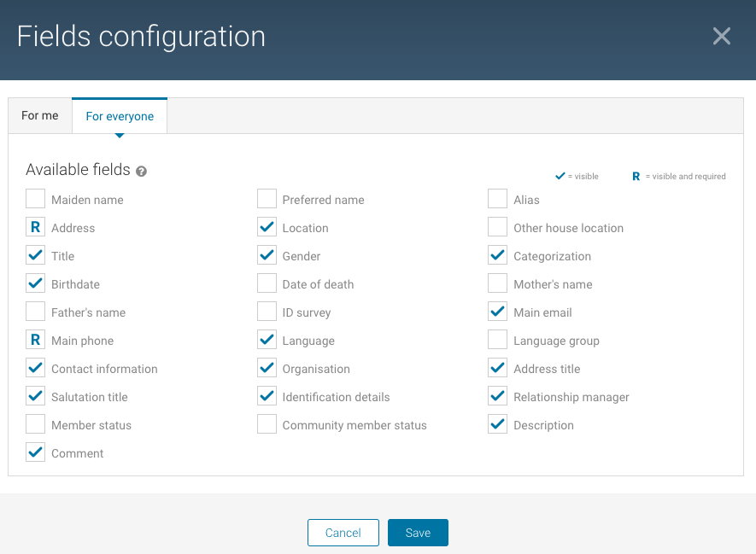Uncheck the Relationship manager field
Viewport: 756px width, 554px height.
click(x=497, y=396)
